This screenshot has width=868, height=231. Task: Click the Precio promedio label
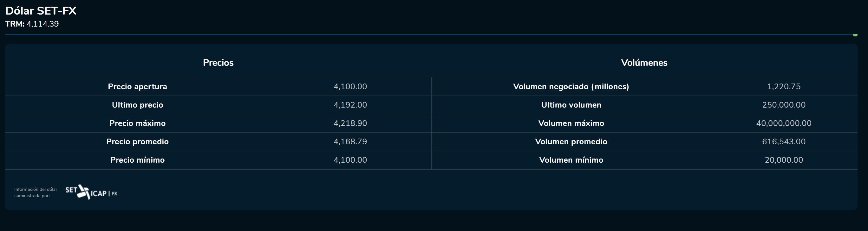pos(138,141)
